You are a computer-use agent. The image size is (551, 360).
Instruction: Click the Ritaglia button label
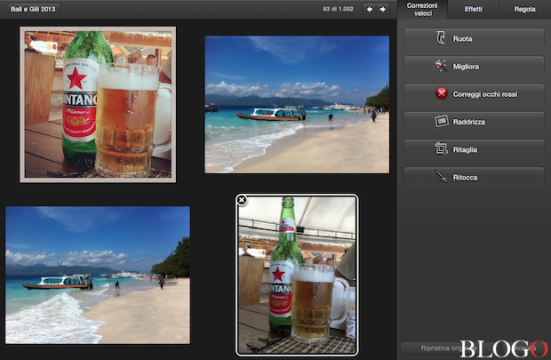[x=465, y=150]
